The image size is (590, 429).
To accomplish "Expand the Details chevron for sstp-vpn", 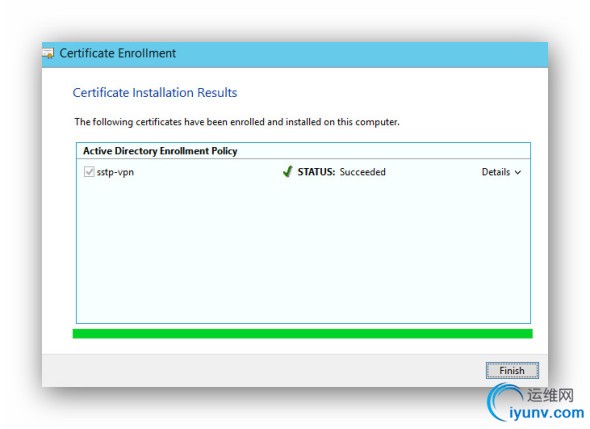I will click(x=518, y=172).
